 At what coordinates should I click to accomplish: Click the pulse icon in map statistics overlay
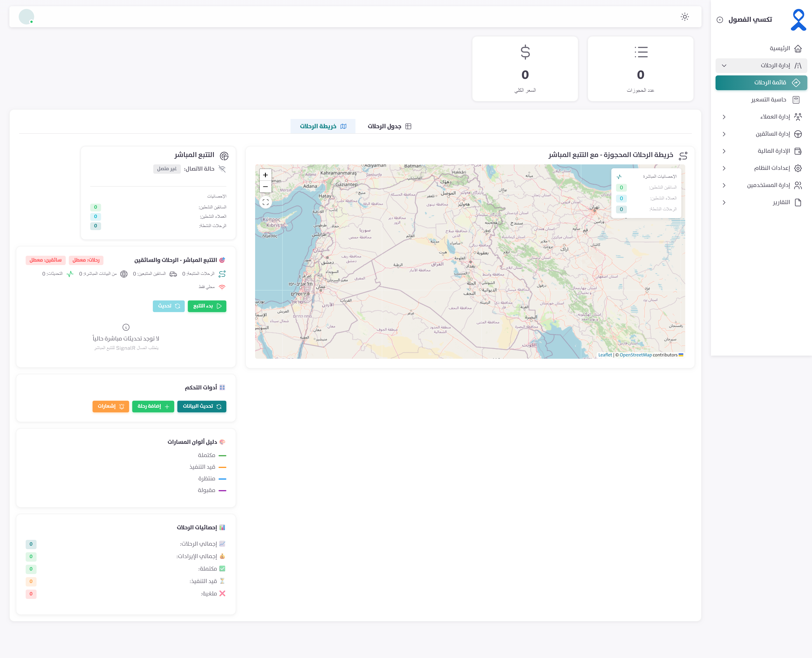619,177
